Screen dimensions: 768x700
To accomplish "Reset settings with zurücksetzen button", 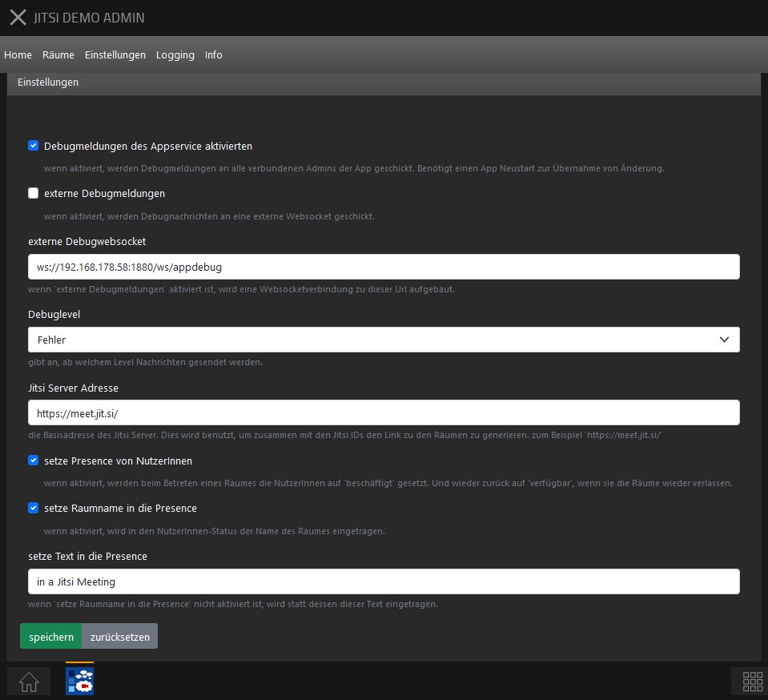I will point(120,636).
